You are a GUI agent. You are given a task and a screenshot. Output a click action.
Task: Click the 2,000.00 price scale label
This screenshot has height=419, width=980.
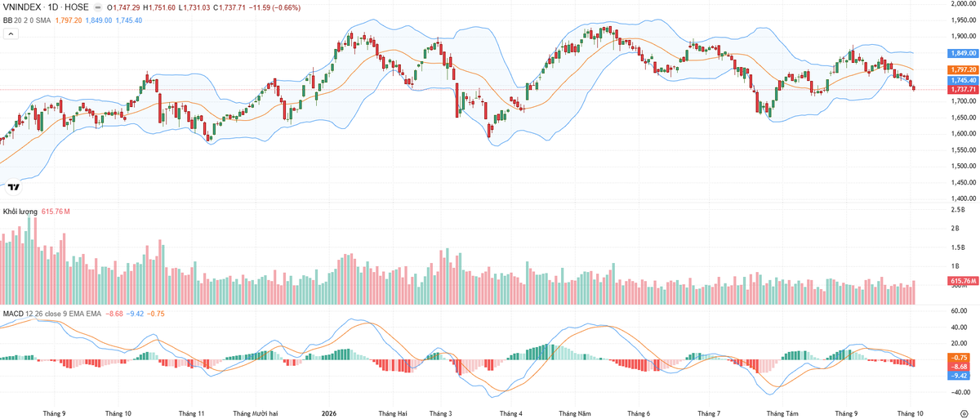964,3
